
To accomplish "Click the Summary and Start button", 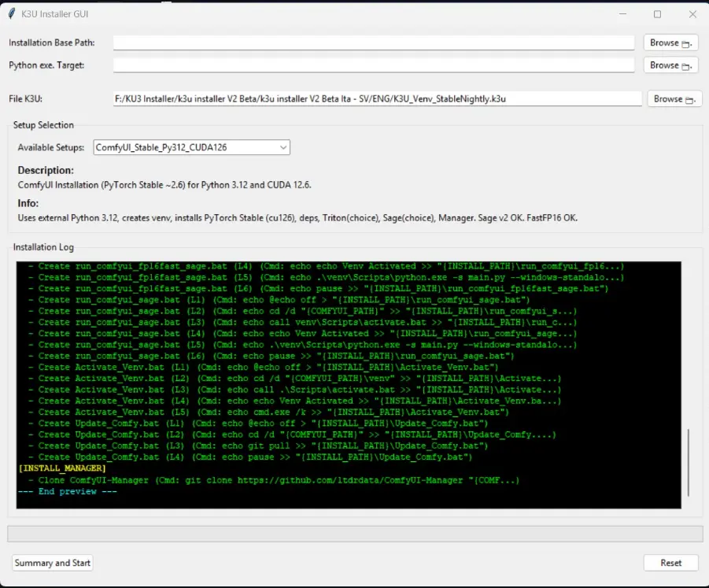I will pyautogui.click(x=53, y=563).
